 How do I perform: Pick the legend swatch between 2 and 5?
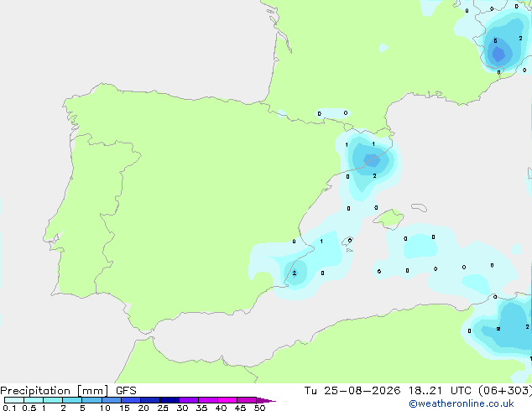[x=72, y=400]
